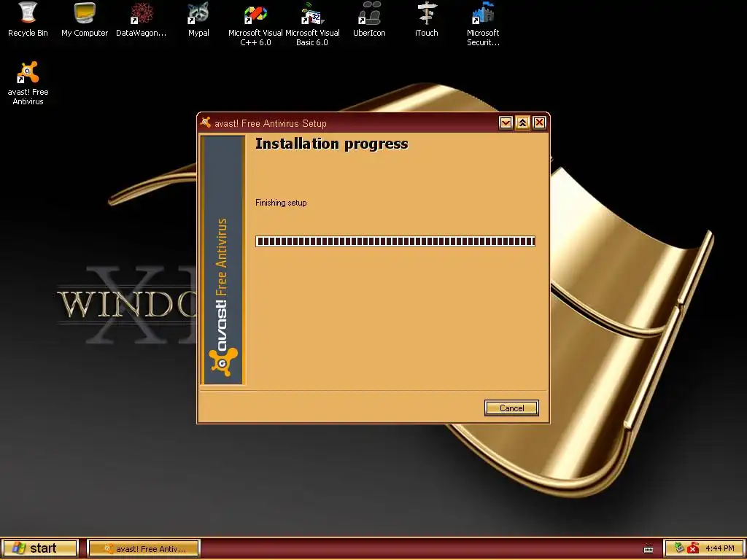Select the Microsoft Visual Basic 6.0 shortcut
Image resolution: width=747 pixels, height=560 pixels.
coord(312,23)
